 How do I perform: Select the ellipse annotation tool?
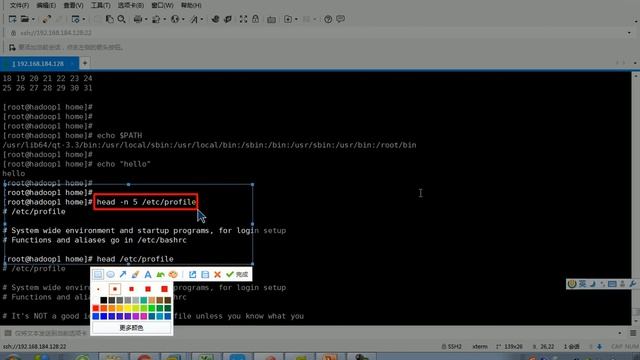[110, 274]
